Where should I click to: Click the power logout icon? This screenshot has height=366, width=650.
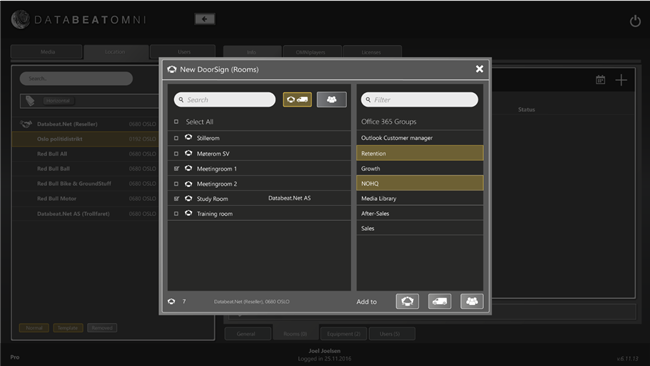click(x=635, y=21)
